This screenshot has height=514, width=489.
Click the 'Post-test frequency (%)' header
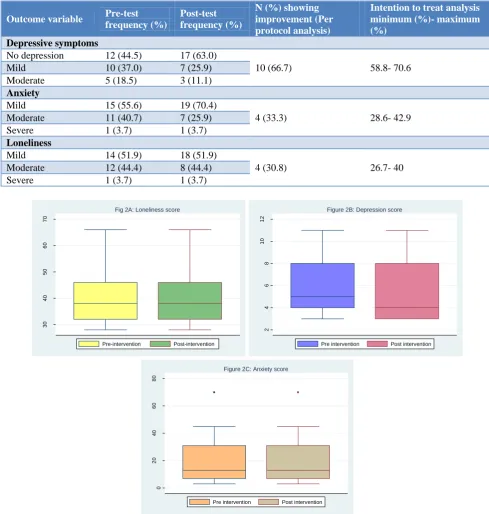click(211, 19)
